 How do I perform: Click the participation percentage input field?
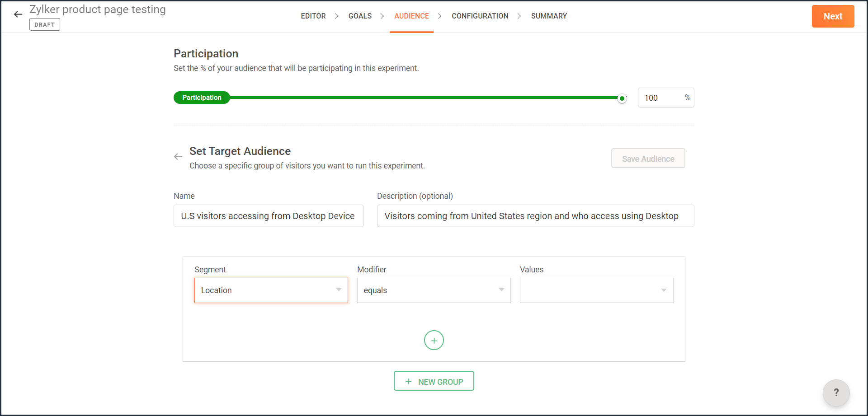pos(660,98)
